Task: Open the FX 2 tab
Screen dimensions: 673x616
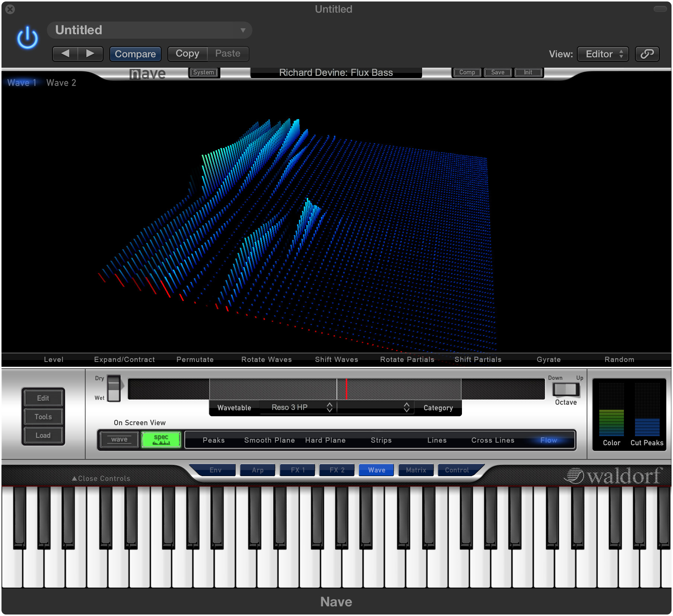Action: (x=337, y=470)
